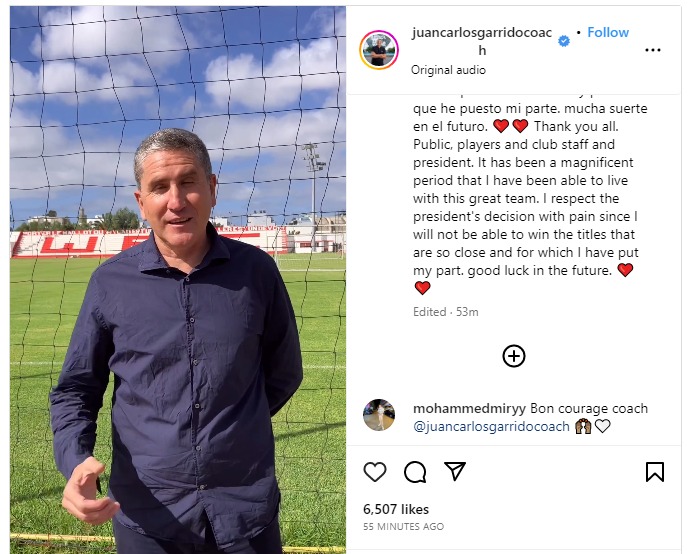Open the Original audio link

point(448,70)
